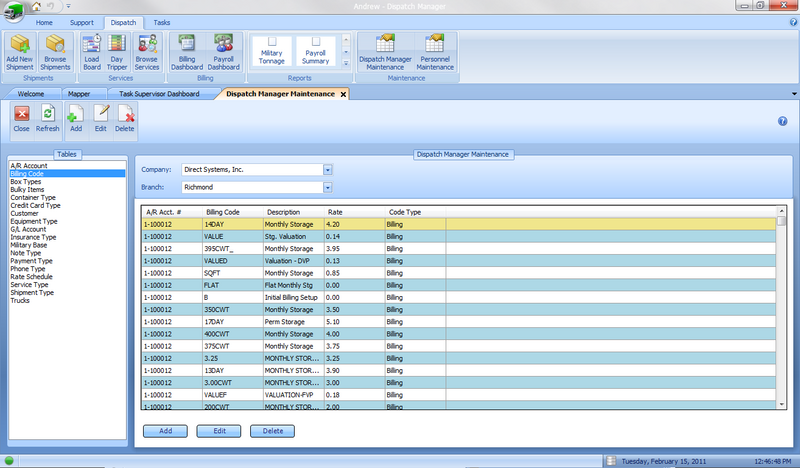Click the billing grid vertical scrollbar
This screenshot has width=800, height=468.
781,310
